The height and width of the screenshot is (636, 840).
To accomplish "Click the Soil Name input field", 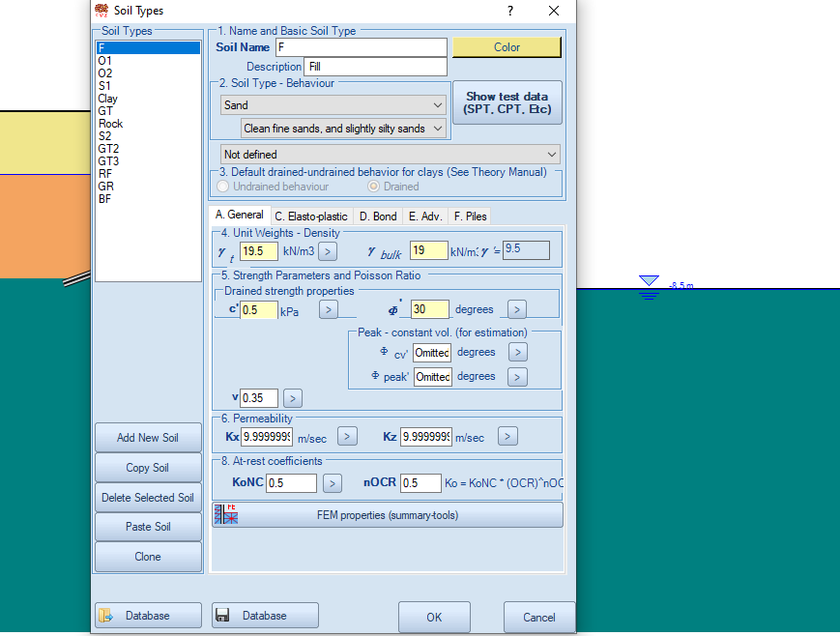I will tap(362, 47).
